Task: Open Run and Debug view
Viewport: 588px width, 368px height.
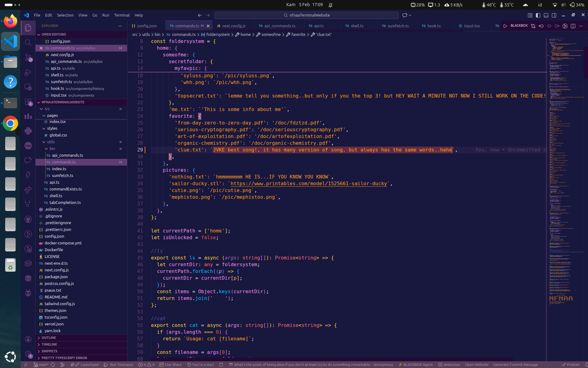Action: [28, 72]
